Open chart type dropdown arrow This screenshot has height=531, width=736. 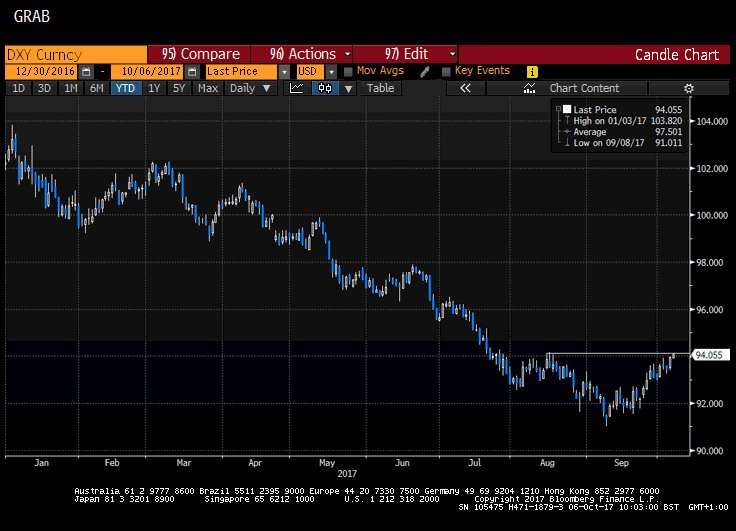[348, 88]
